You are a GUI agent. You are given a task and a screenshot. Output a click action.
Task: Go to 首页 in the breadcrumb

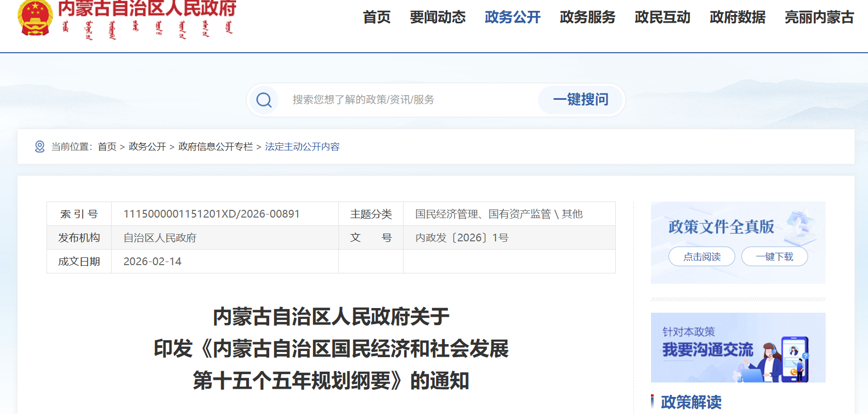tap(107, 147)
